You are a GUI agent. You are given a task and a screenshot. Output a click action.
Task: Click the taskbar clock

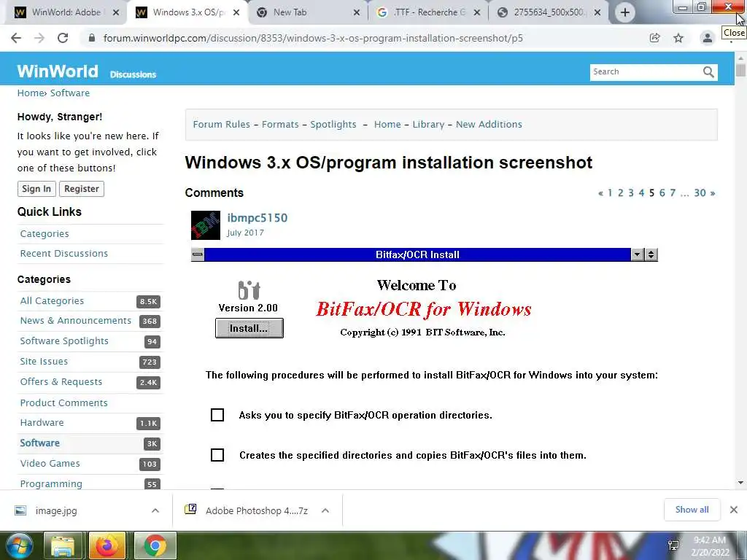711,546
